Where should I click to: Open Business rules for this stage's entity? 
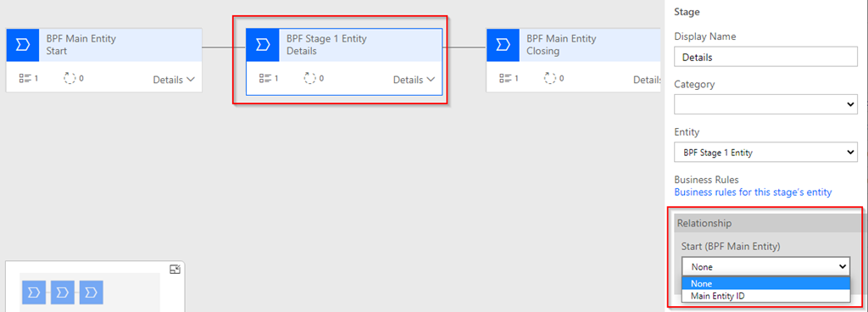tap(753, 192)
